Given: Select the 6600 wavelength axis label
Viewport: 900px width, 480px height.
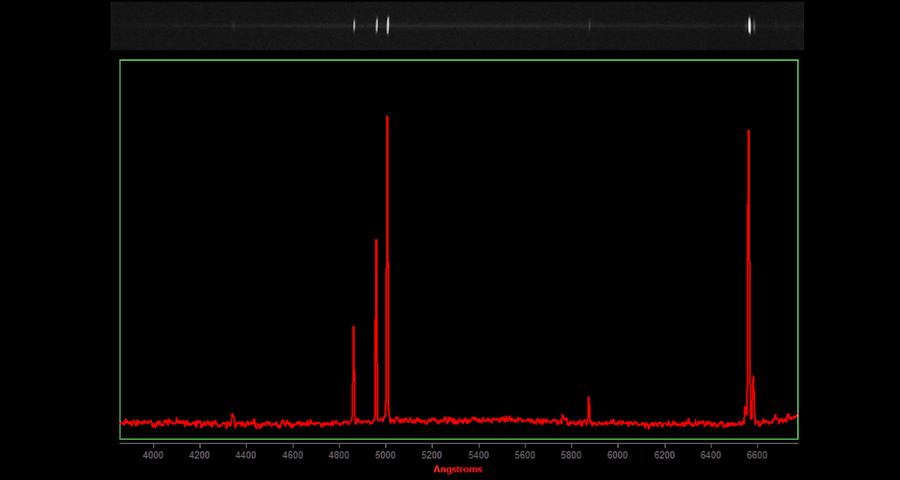Looking at the screenshot, I should pyautogui.click(x=757, y=455).
